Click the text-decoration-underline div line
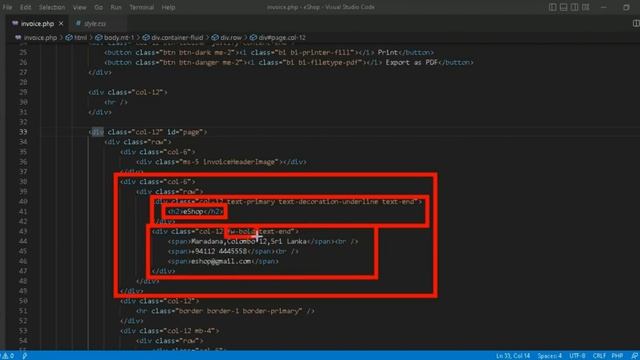640x360 pixels. [288, 202]
